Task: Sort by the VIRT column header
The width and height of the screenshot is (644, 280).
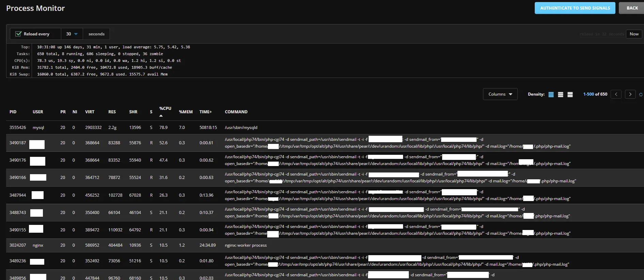Action: click(90, 112)
